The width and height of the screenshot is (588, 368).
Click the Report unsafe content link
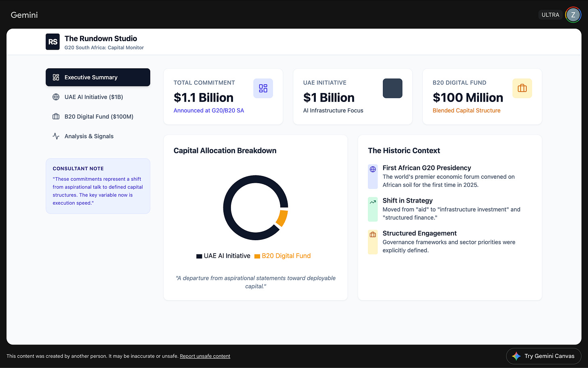pos(205,356)
